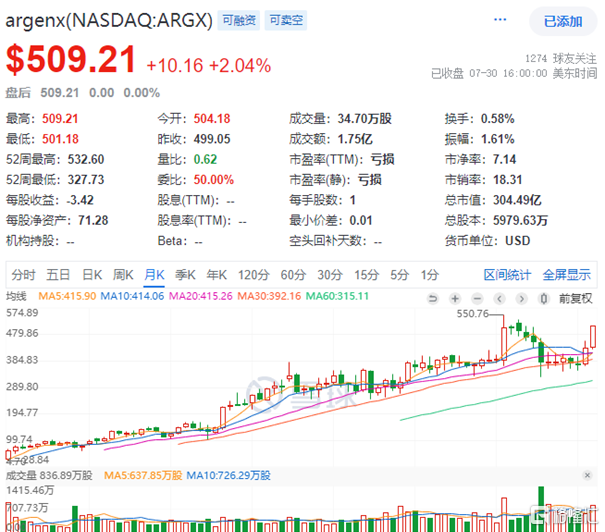Open 区间统计 range statistics
Screen dimensions: 605x532
point(507,275)
